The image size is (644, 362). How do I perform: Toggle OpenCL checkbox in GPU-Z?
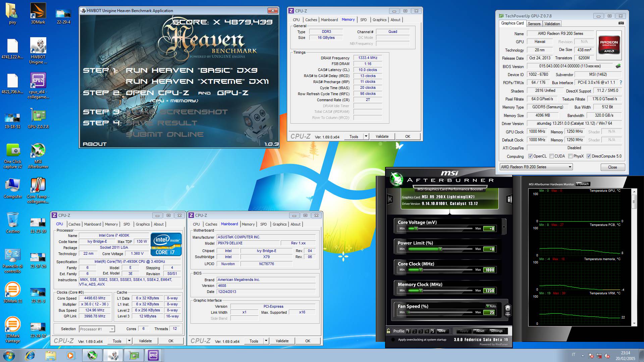click(530, 156)
